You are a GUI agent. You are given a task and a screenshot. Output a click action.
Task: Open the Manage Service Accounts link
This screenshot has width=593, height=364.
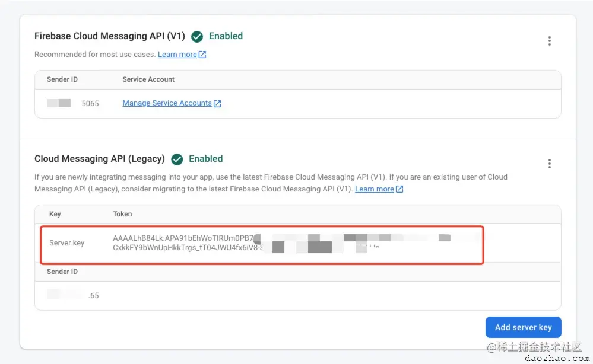tap(167, 103)
